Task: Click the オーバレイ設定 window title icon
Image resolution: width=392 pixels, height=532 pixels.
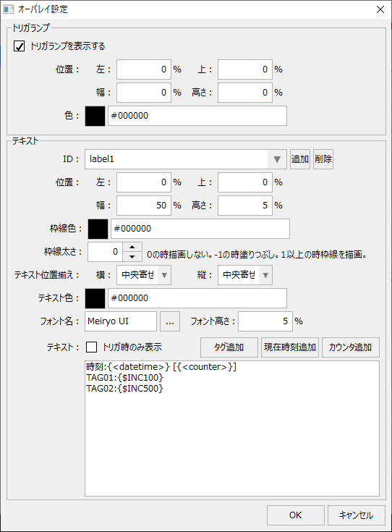Action: (x=8, y=9)
